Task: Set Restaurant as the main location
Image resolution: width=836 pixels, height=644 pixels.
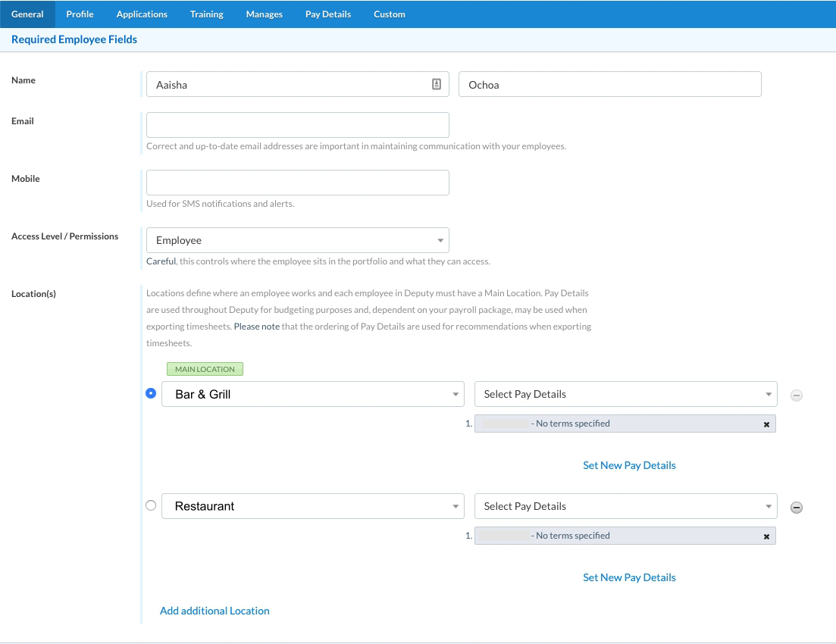Action: [x=151, y=505]
